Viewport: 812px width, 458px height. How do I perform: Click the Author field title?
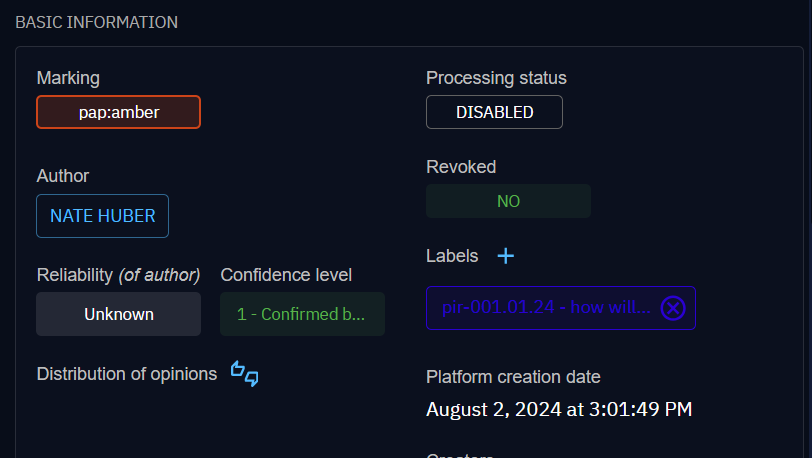click(x=63, y=176)
